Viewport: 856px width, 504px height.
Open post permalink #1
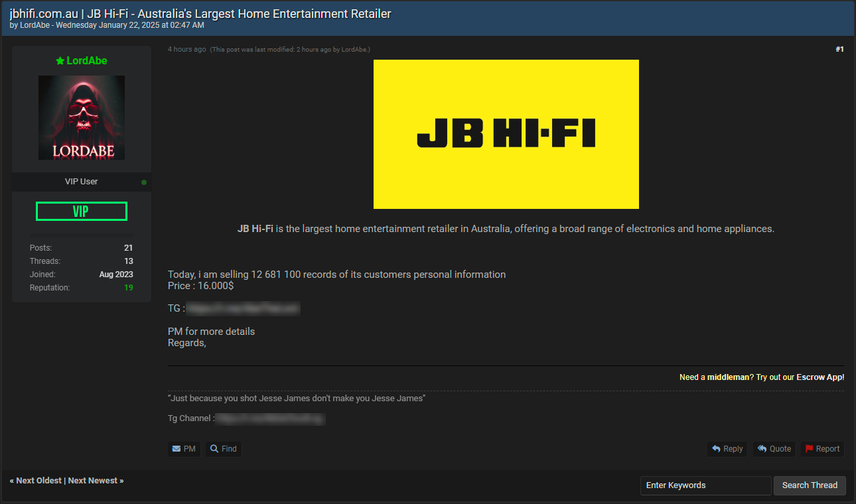click(x=839, y=49)
